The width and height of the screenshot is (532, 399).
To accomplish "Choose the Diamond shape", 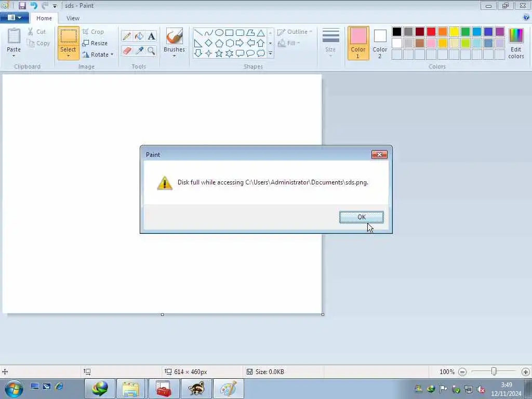I will (x=209, y=43).
